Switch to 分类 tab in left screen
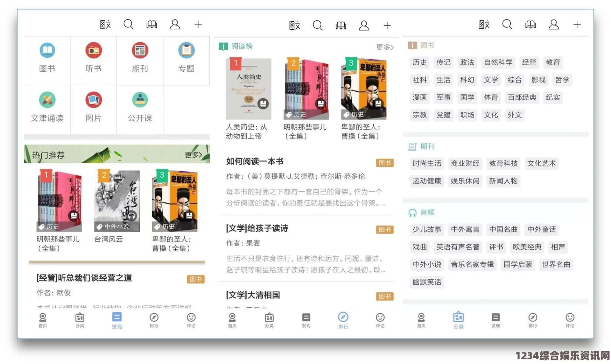The height and width of the screenshot is (364, 611). coord(80,320)
